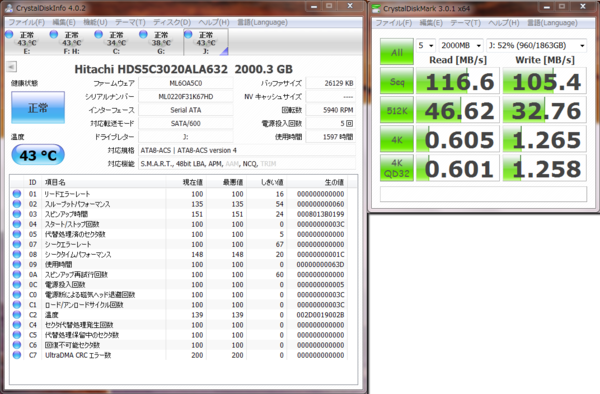Screen dimensions: 600x394
Task: Click the CrystalDiskInfo title bar app icon
Action: (x=9, y=8)
